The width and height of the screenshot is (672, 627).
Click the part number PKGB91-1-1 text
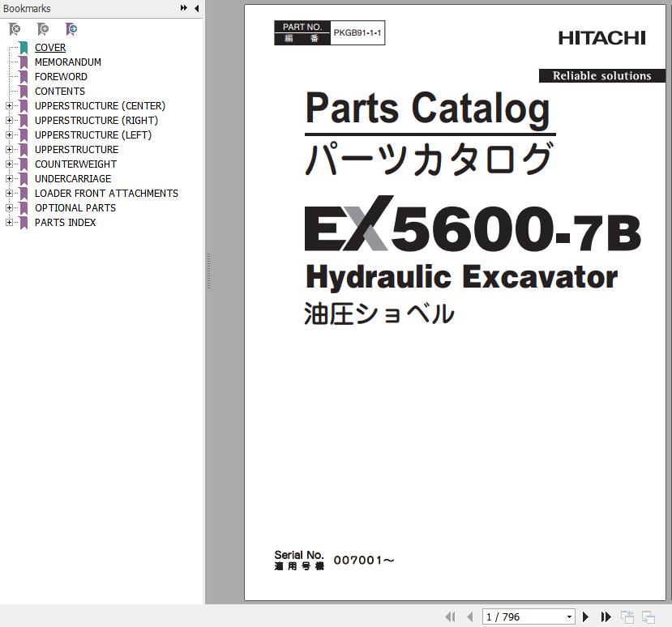coord(357,32)
